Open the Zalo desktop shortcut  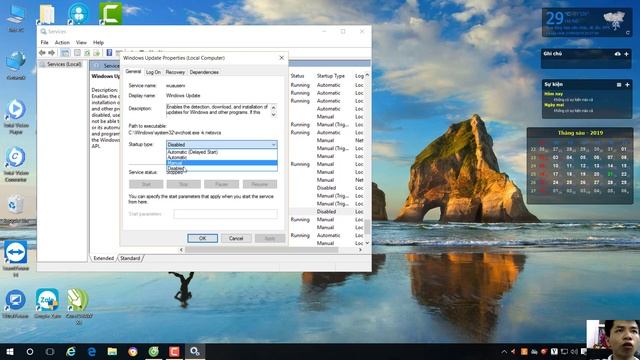coord(47,304)
